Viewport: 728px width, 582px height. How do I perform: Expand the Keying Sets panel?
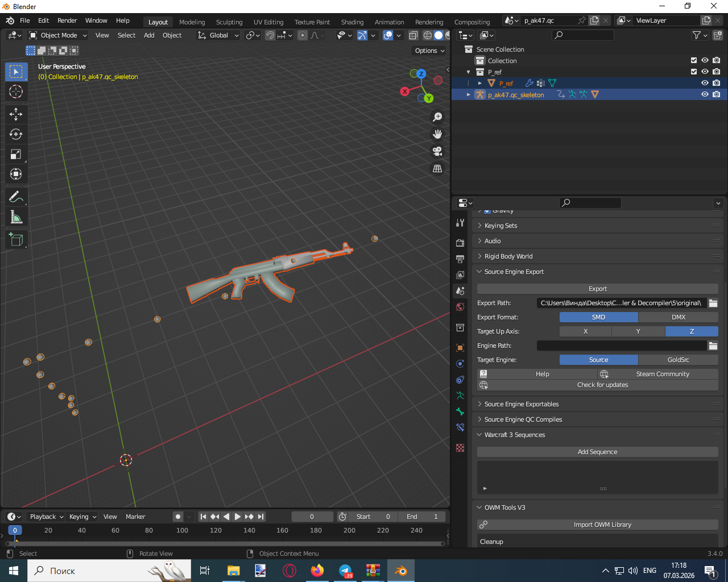pos(500,226)
